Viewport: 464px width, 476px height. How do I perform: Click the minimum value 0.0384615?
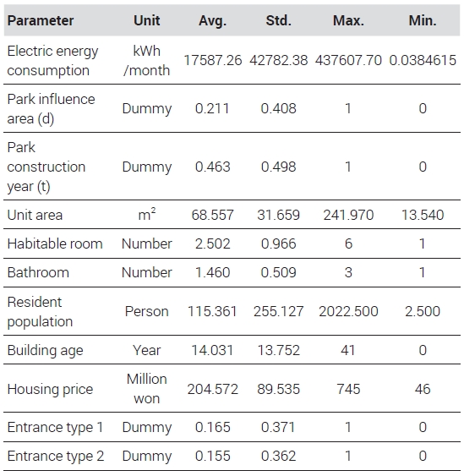tap(423, 60)
